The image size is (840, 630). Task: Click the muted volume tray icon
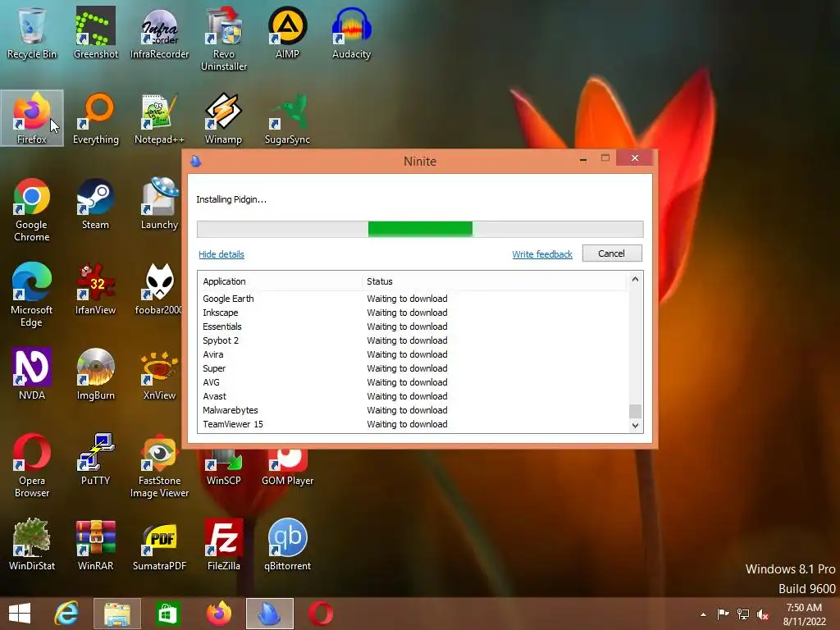[763, 614]
